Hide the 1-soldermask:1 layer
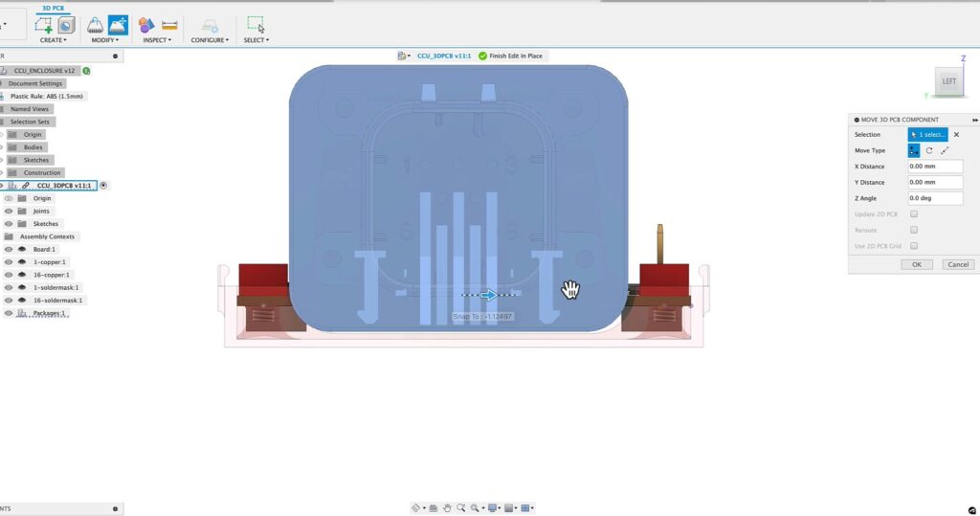The width and height of the screenshot is (980, 516). [8, 288]
